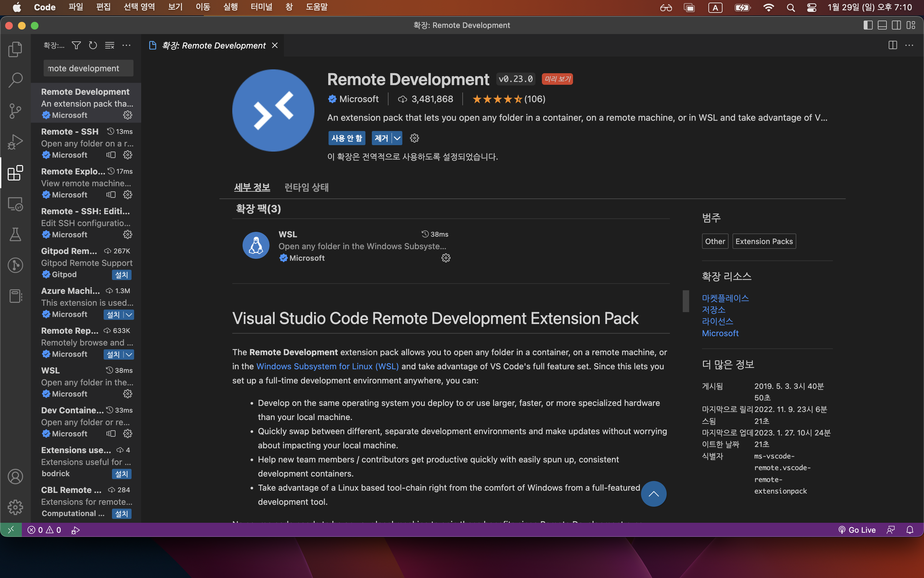Click the feedback icon in status bar
This screenshot has height=578, width=924.
(891, 530)
